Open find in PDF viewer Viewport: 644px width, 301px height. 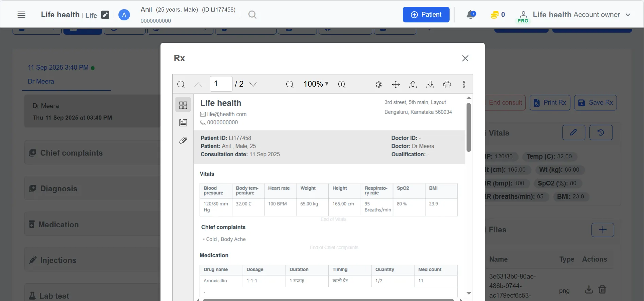click(x=181, y=84)
